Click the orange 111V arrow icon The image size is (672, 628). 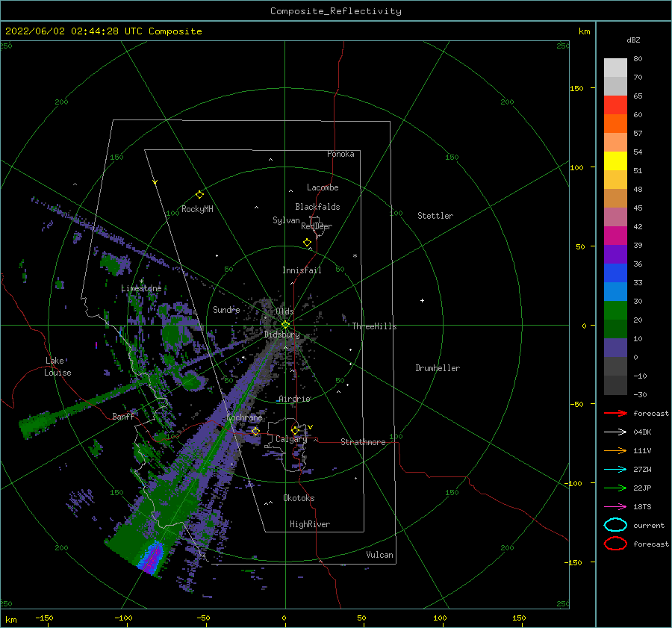(615, 450)
